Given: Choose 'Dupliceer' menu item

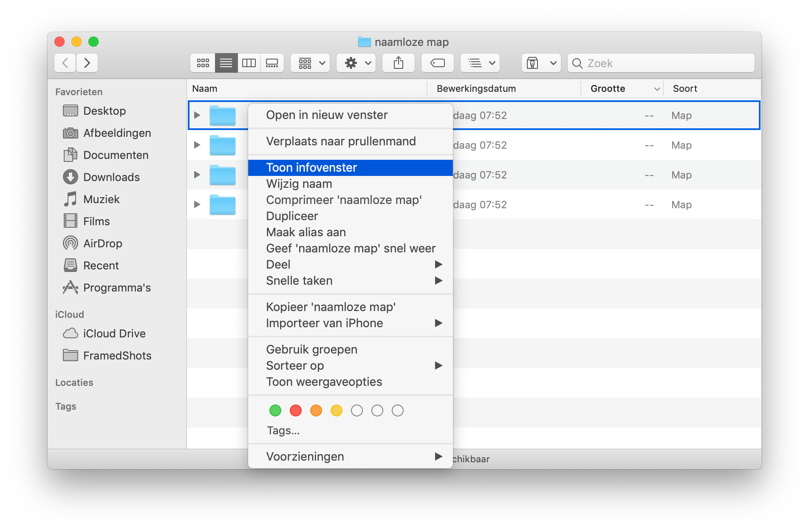Looking at the screenshot, I should pos(351,216).
